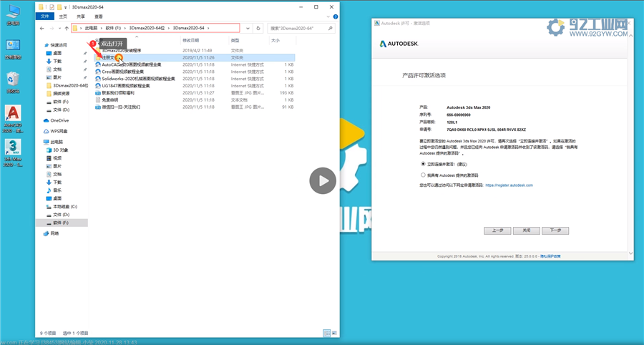Go up one folder level in Explorer
Screen dimensions: 644x345
click(67, 29)
